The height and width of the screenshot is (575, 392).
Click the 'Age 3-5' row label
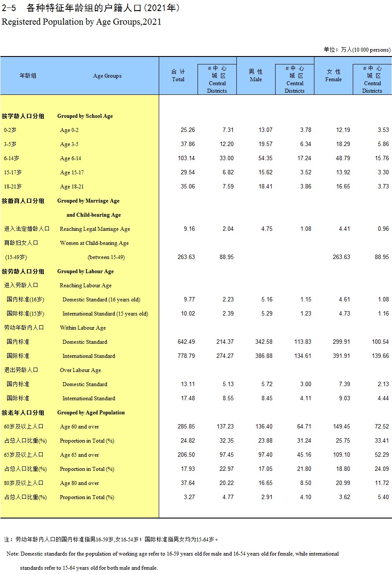coord(69,144)
